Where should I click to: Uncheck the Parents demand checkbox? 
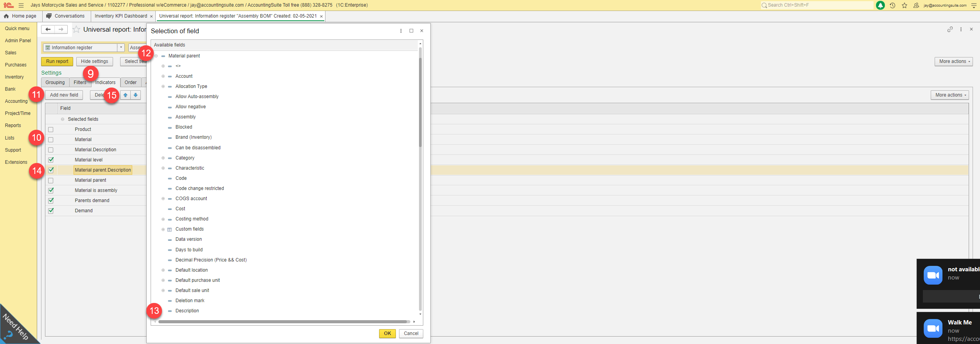(51, 201)
